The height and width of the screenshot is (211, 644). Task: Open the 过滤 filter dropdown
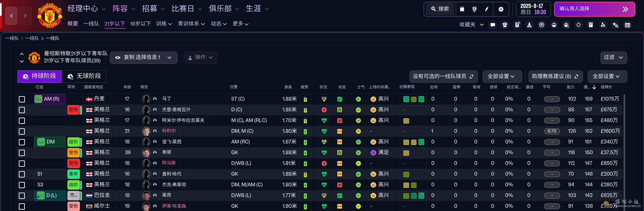tap(613, 58)
